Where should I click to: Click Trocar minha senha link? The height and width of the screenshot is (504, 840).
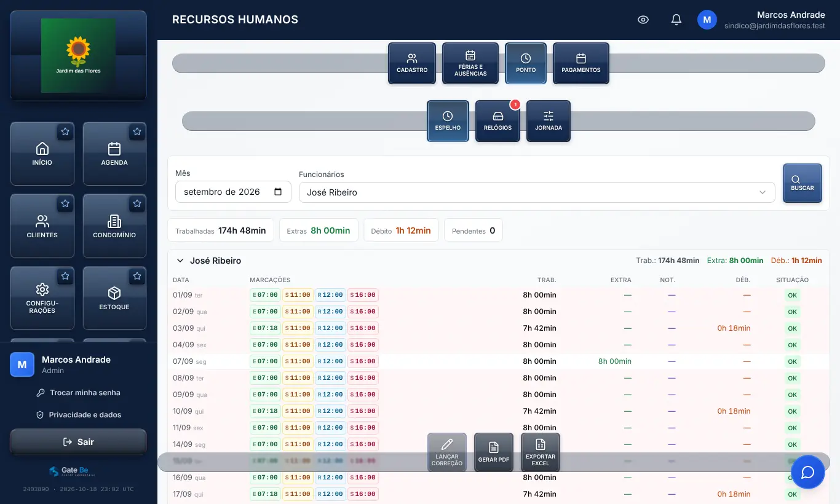78,393
